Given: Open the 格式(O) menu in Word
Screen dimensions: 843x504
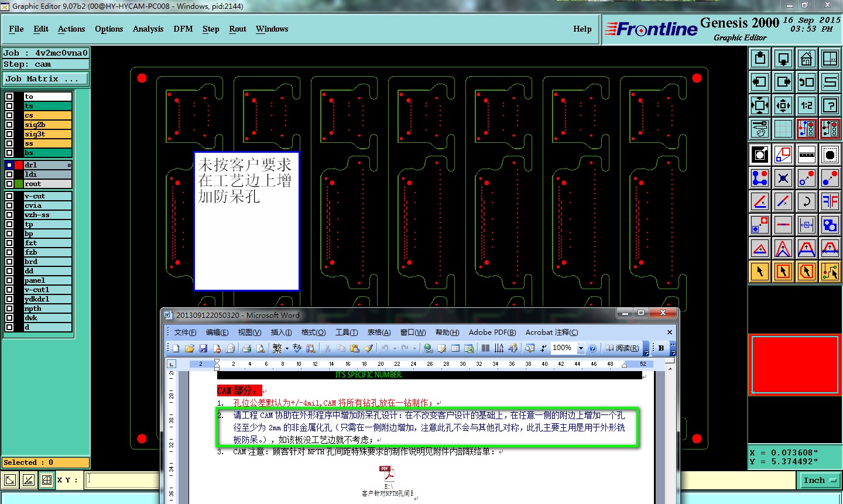Looking at the screenshot, I should [x=313, y=332].
